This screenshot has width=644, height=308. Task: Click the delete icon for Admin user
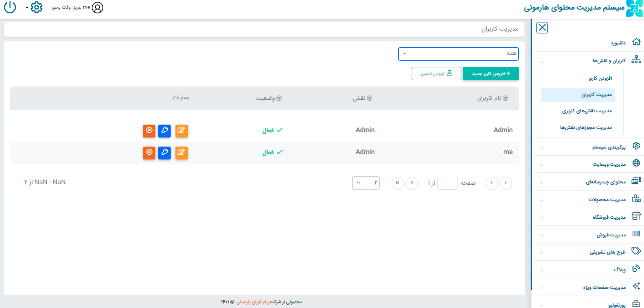[149, 130]
